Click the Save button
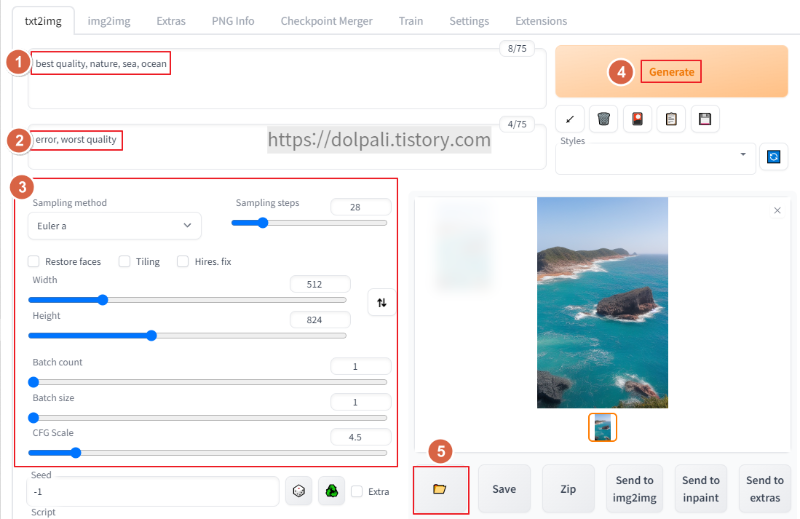This screenshot has width=800, height=519. click(x=504, y=489)
